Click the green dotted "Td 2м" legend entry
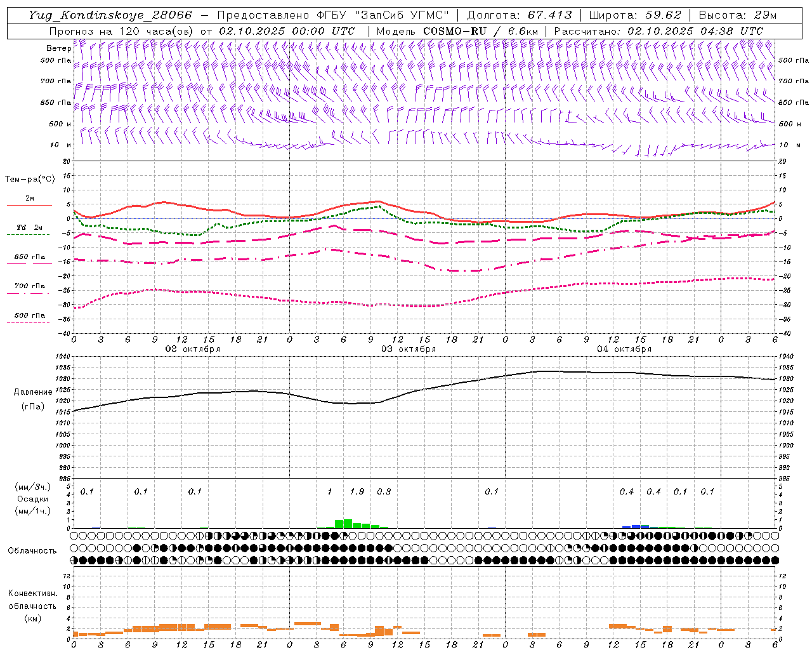Image resolution: width=812 pixels, height=650 pixels. point(29,230)
